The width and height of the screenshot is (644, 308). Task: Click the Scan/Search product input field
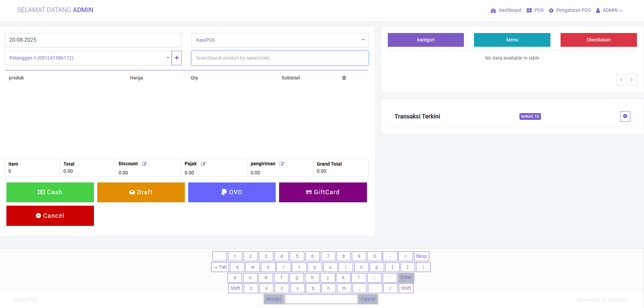280,58
